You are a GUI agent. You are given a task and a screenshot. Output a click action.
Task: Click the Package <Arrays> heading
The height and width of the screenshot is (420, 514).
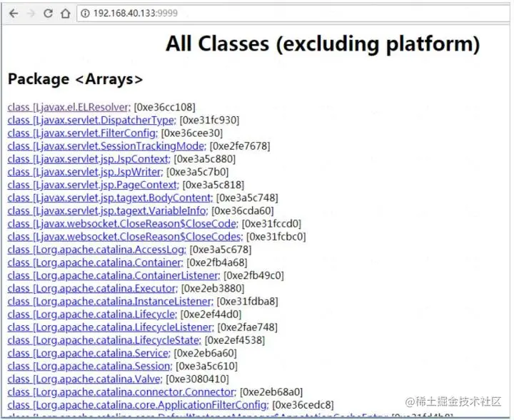75,79
